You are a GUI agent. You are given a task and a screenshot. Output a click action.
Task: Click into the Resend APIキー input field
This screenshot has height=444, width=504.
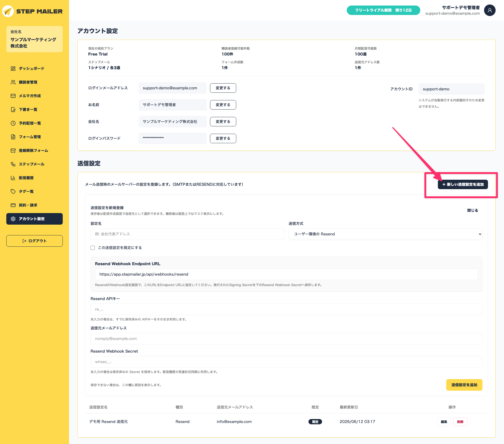pyautogui.click(x=286, y=309)
